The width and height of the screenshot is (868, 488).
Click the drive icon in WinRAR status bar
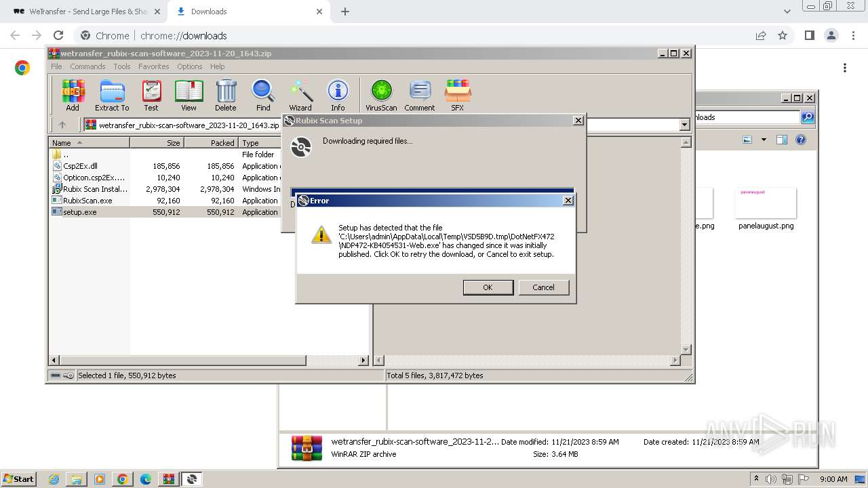(x=56, y=375)
